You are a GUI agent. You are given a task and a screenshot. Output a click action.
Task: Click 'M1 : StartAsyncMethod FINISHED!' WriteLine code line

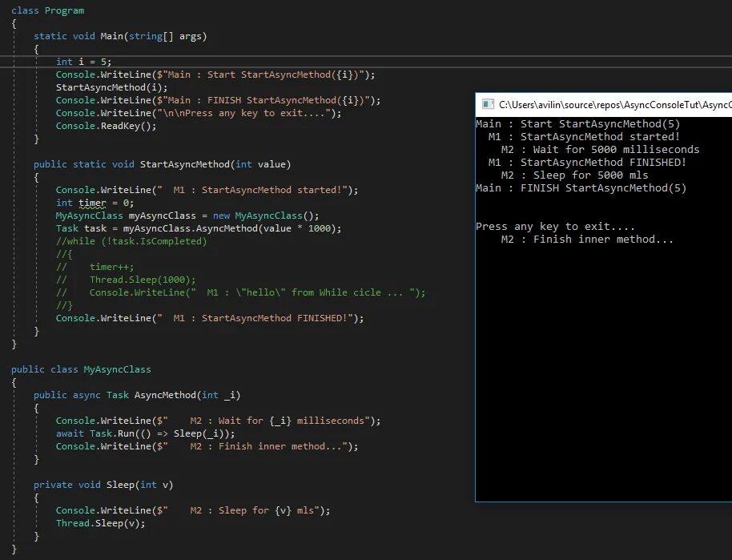click(210, 318)
